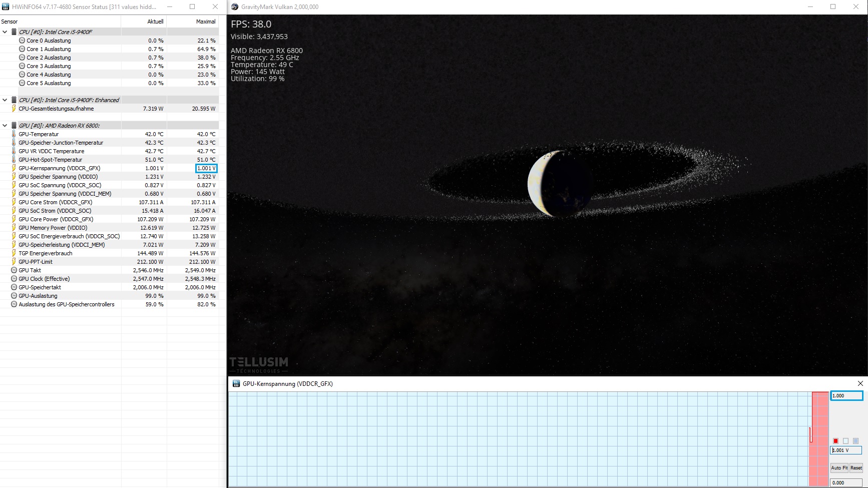
Task: Click the HWiNFO64 title bar app icon
Action: [6, 7]
